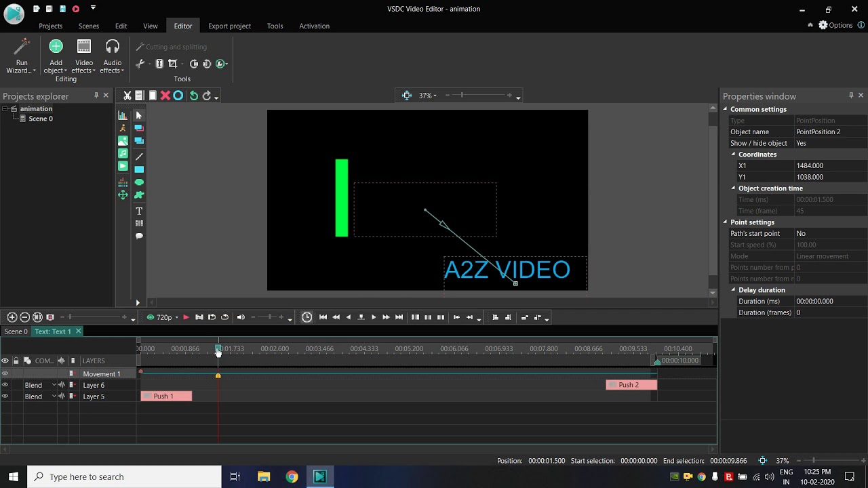Click the scissors Cut icon
Viewport: 868px width, 488px height.
(127, 96)
